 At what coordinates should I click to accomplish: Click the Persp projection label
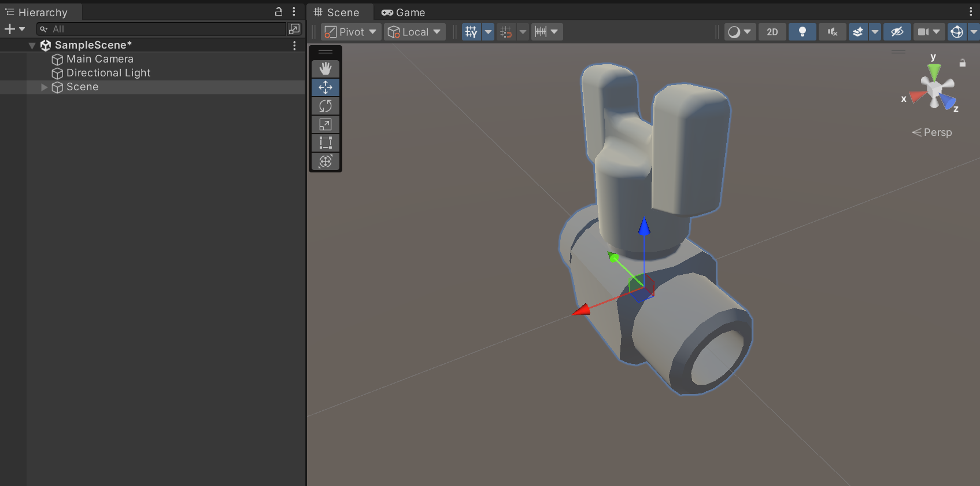click(937, 132)
